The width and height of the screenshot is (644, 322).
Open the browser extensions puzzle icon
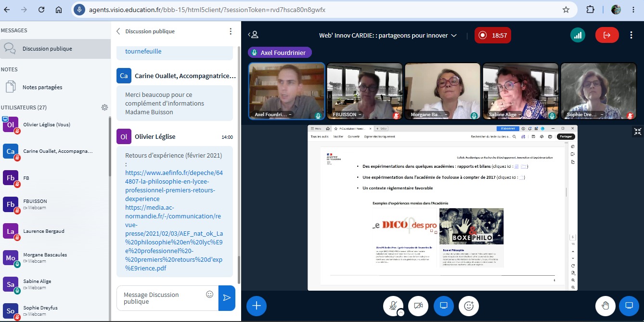pos(591,10)
